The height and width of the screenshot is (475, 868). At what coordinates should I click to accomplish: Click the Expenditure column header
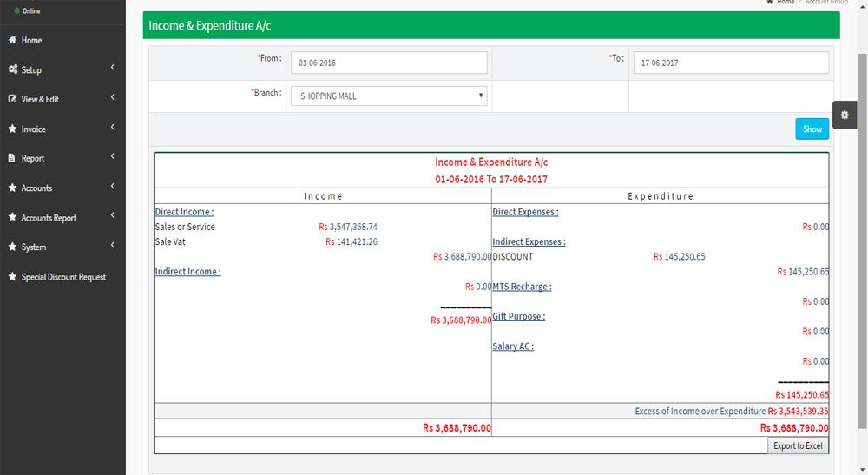pyautogui.click(x=660, y=196)
